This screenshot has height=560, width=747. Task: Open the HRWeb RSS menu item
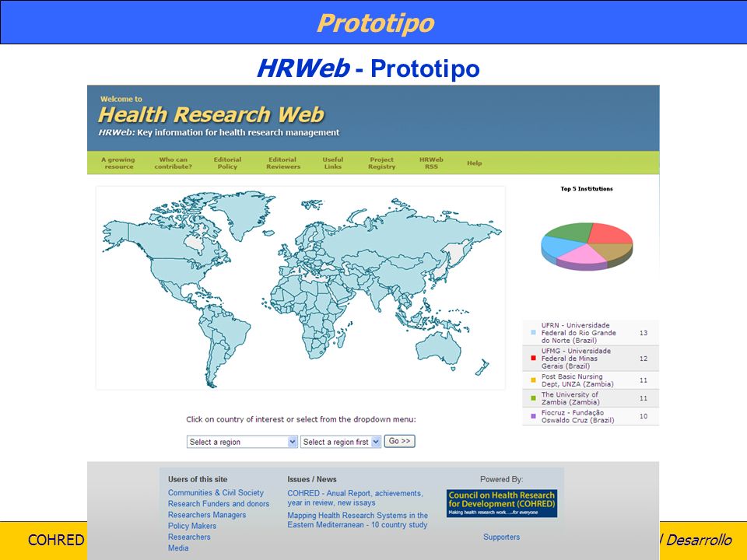(431, 163)
